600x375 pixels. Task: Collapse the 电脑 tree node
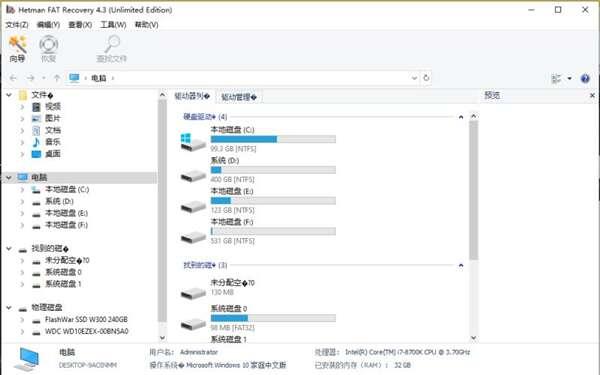tap(9, 177)
